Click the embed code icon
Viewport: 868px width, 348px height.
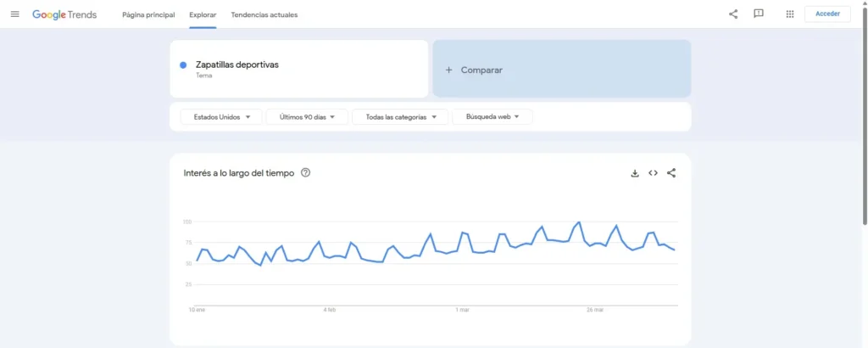point(654,173)
